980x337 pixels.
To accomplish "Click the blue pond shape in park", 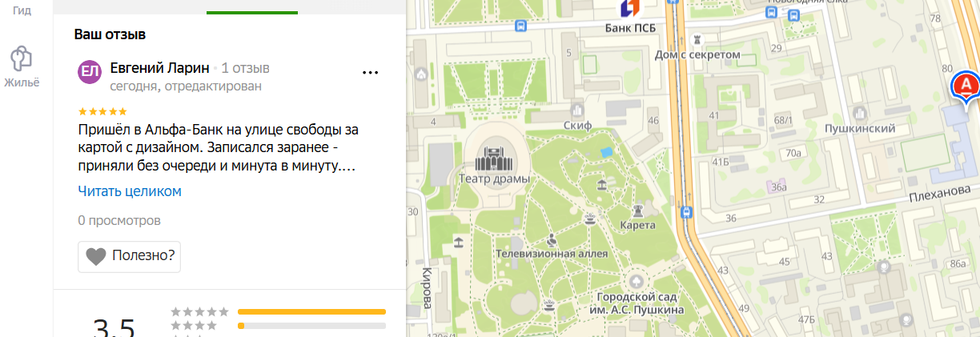I will (607, 150).
